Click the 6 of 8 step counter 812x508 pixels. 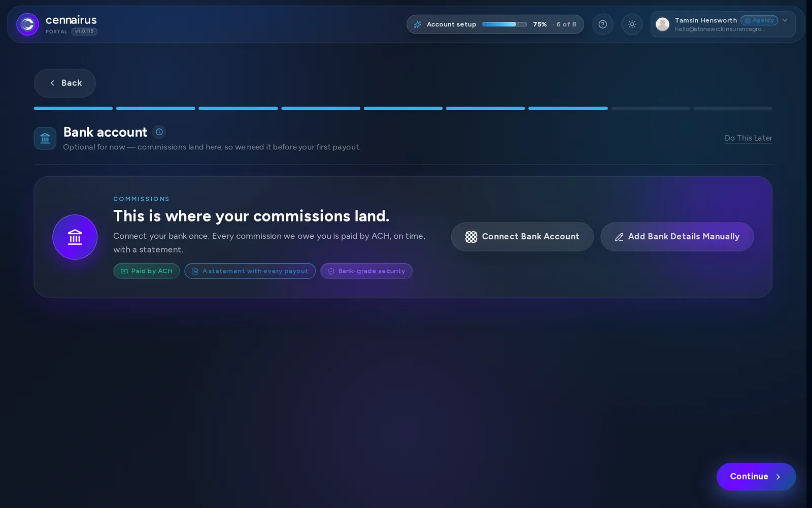pyautogui.click(x=566, y=24)
